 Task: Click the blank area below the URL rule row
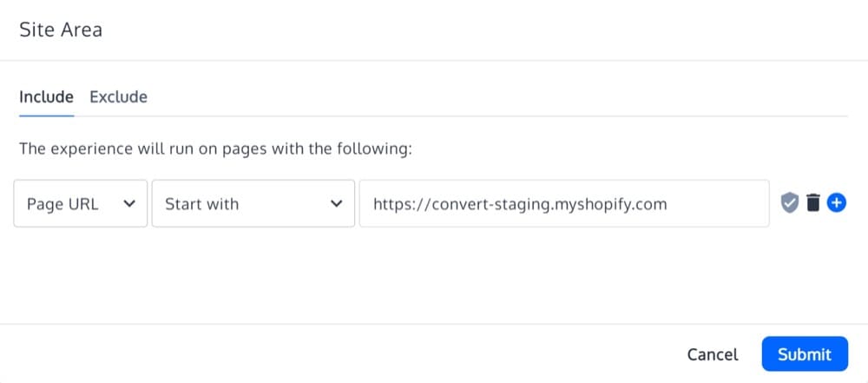[x=434, y=274]
